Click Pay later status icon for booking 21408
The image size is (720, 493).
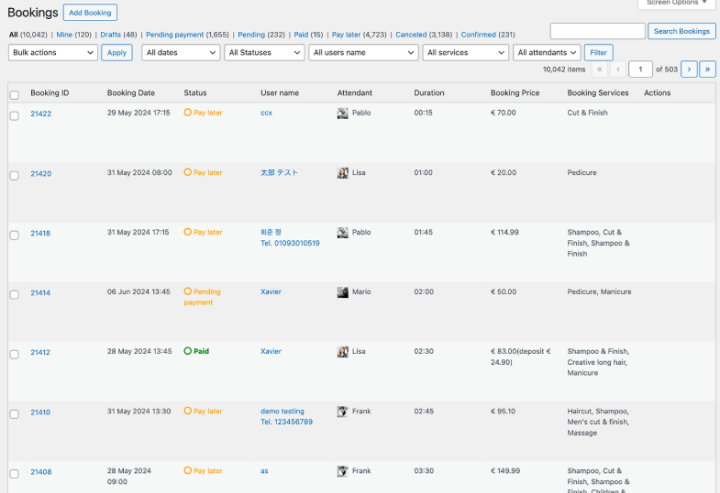[187, 471]
